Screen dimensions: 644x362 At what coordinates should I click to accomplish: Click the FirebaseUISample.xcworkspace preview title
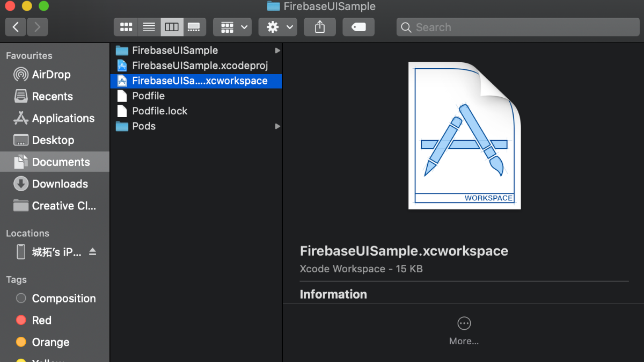[x=404, y=251]
